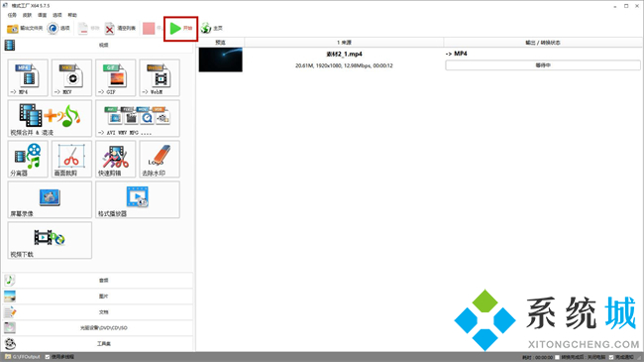
Task: Choose the -> MKV conversion icon
Action: (71, 77)
